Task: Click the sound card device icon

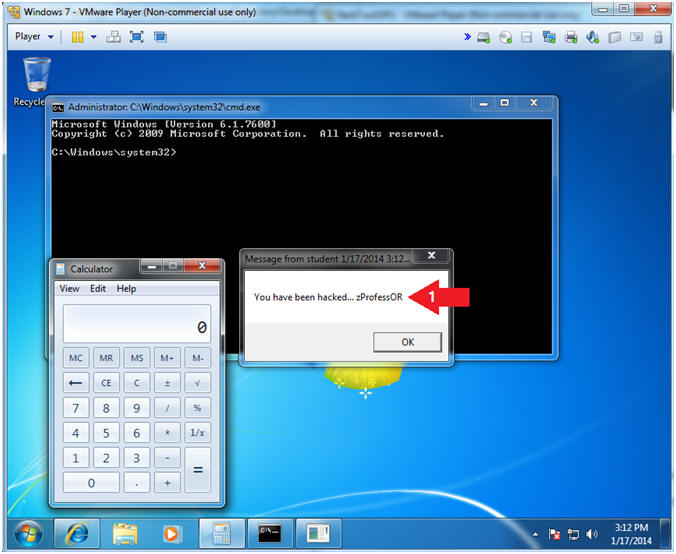Action: 592,38
